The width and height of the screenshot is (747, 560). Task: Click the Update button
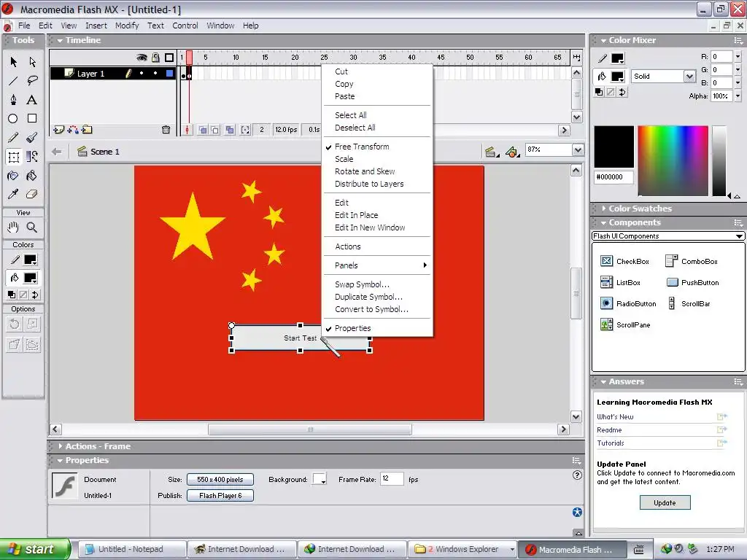click(665, 503)
